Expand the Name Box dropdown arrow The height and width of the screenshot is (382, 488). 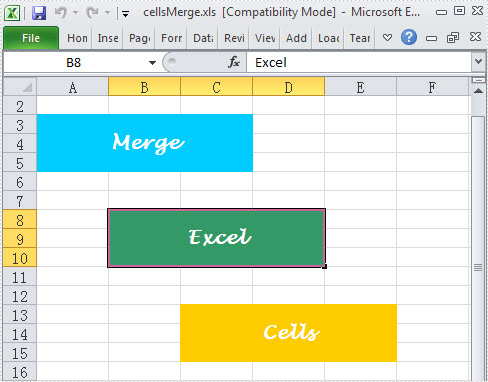point(152,63)
